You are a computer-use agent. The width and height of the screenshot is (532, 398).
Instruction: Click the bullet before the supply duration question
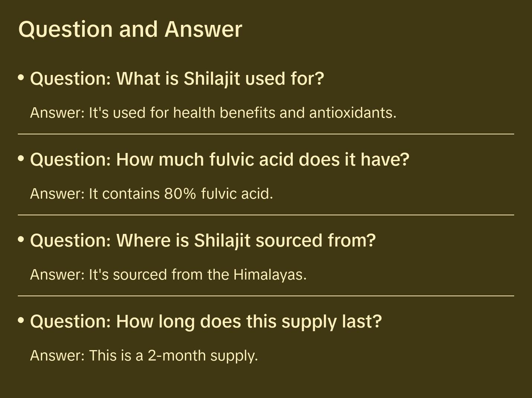[x=21, y=321]
